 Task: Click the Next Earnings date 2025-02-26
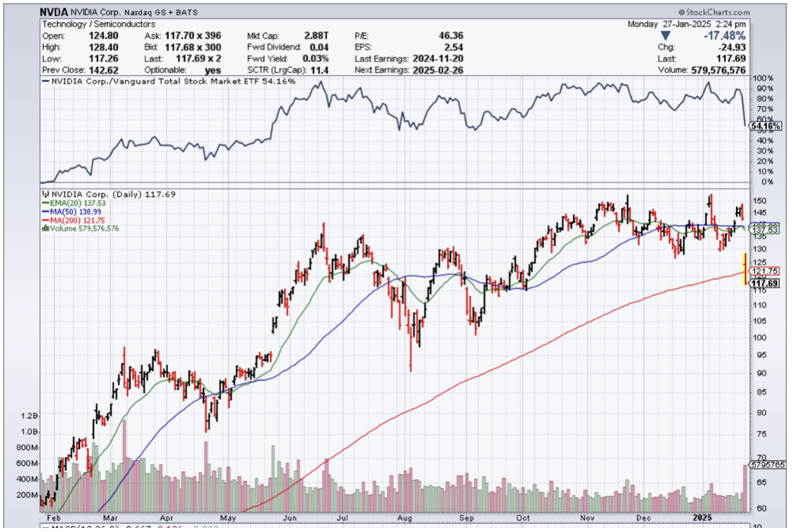(x=438, y=70)
